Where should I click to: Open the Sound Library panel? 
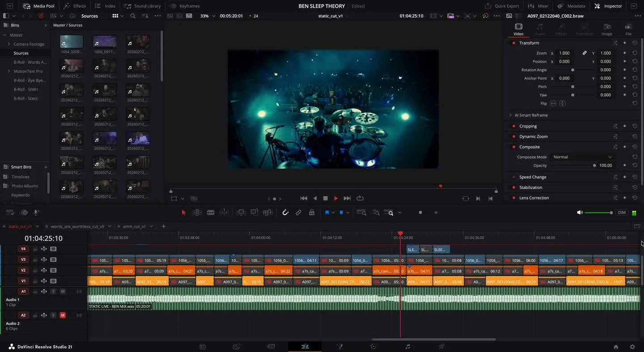tap(143, 6)
